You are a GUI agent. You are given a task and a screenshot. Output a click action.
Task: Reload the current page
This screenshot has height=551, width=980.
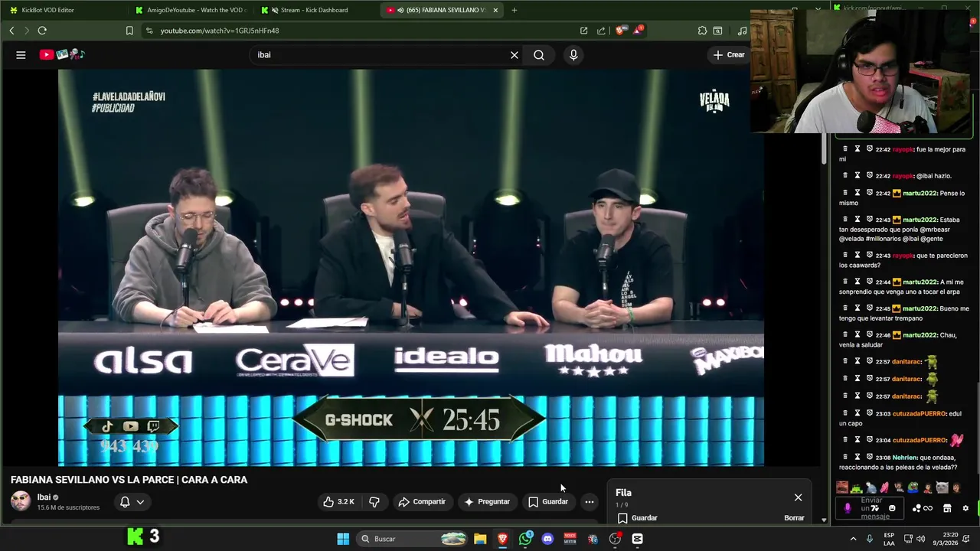coord(42,31)
